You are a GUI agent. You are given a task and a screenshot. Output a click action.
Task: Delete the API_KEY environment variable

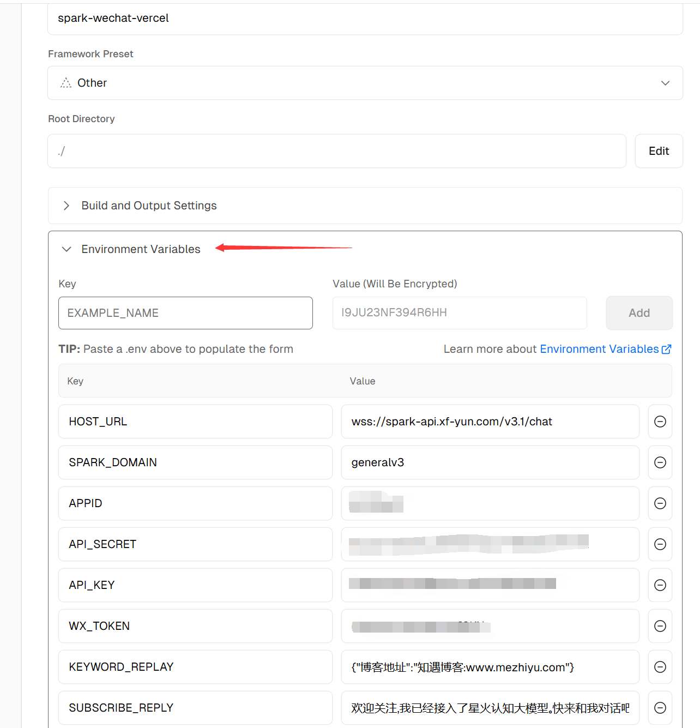pyautogui.click(x=660, y=585)
